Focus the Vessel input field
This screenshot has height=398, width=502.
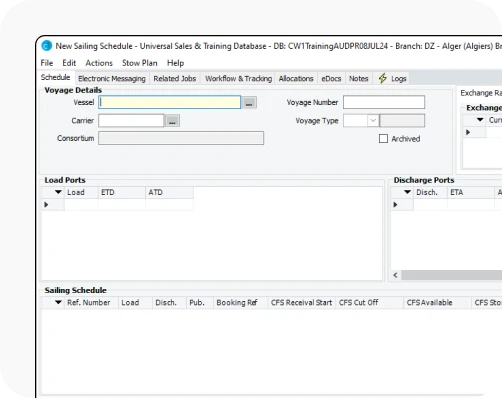coord(170,102)
